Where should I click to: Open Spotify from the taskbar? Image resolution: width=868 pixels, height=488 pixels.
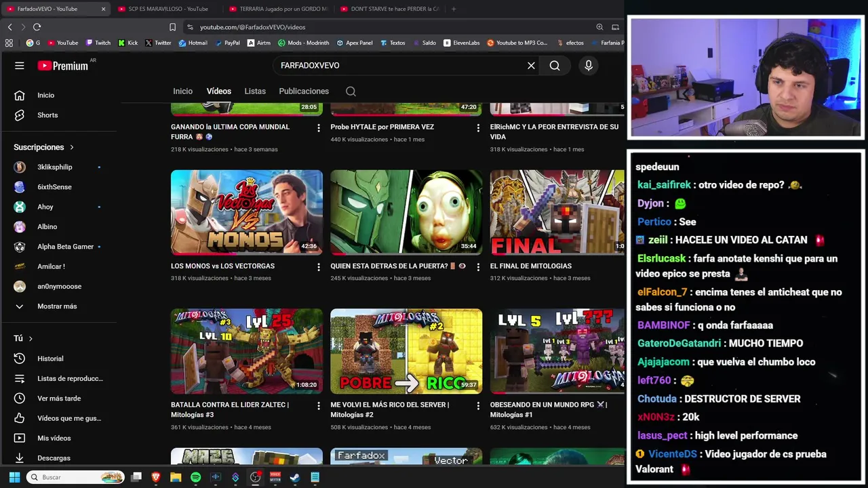click(x=195, y=477)
